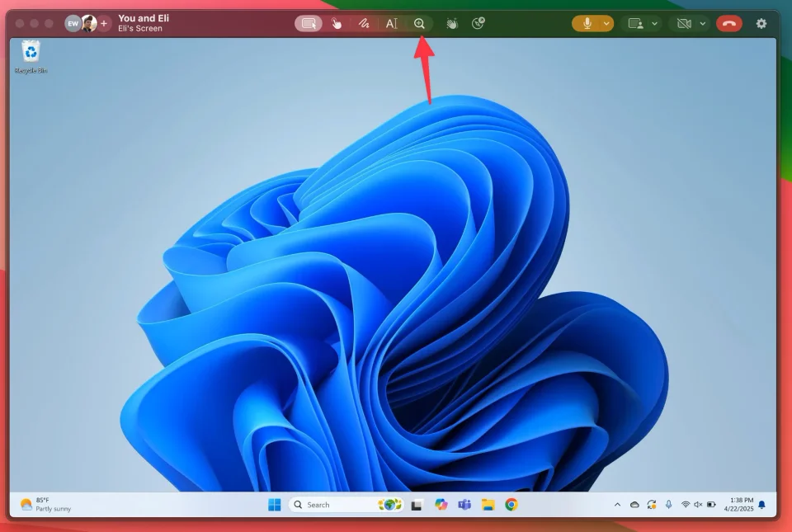Click the OneDrive cloud tray icon
Screen dimensions: 792x532
pyautogui.click(x=634, y=504)
